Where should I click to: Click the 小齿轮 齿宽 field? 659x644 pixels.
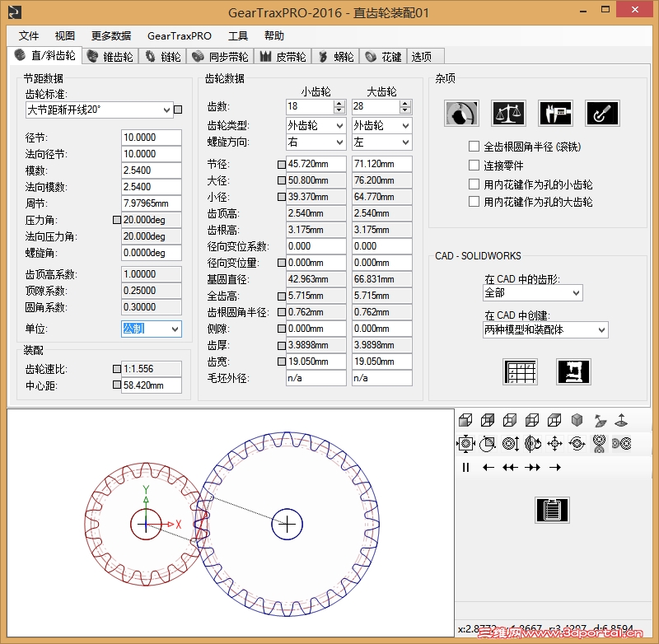[x=316, y=362]
